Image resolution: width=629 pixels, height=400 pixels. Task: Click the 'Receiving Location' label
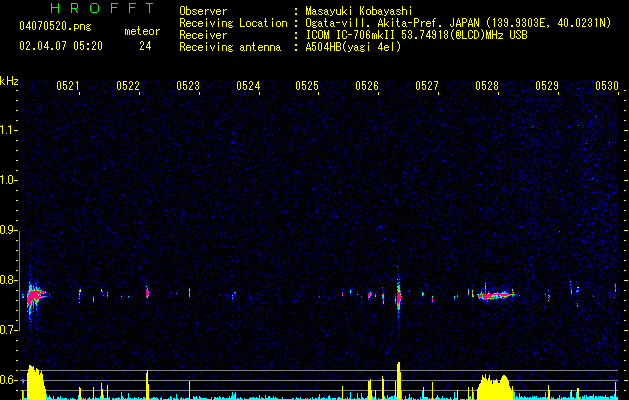pos(233,24)
